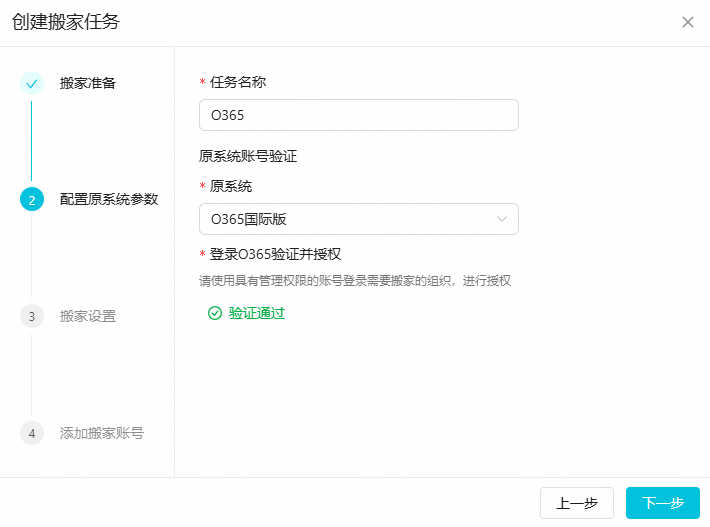
Task: Click the step 1 checkmark icon
Action: pyautogui.click(x=32, y=83)
